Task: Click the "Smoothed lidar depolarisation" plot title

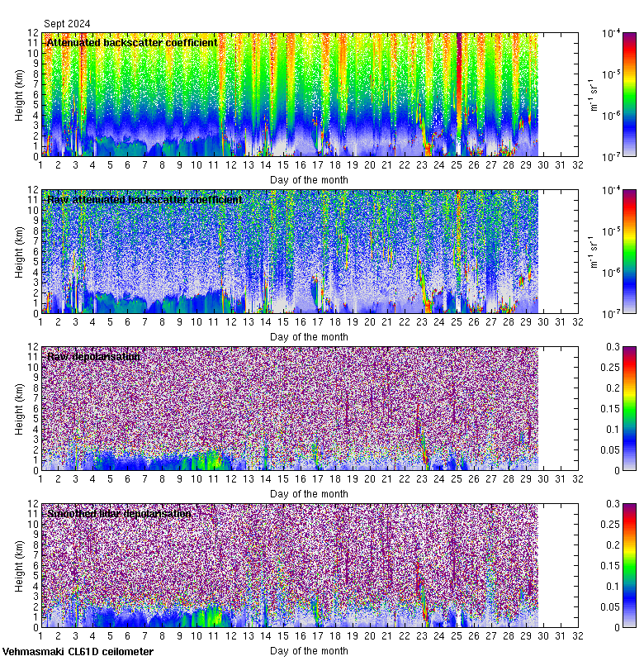Action: click(119, 514)
